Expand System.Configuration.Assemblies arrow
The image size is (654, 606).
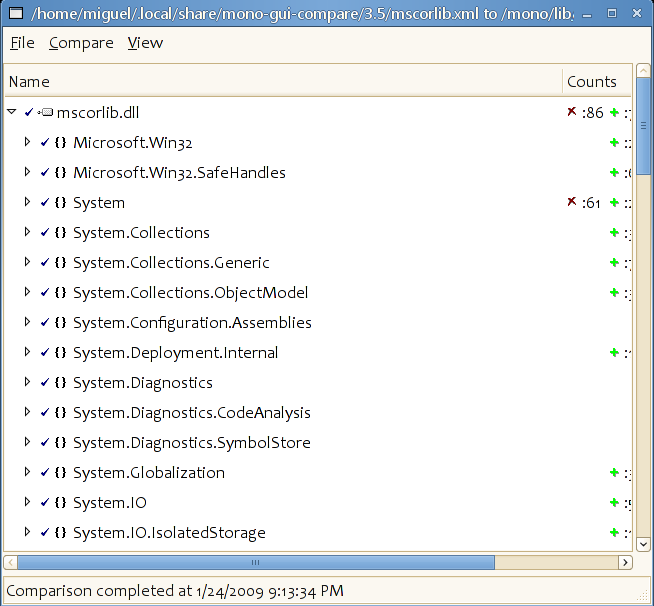click(27, 322)
